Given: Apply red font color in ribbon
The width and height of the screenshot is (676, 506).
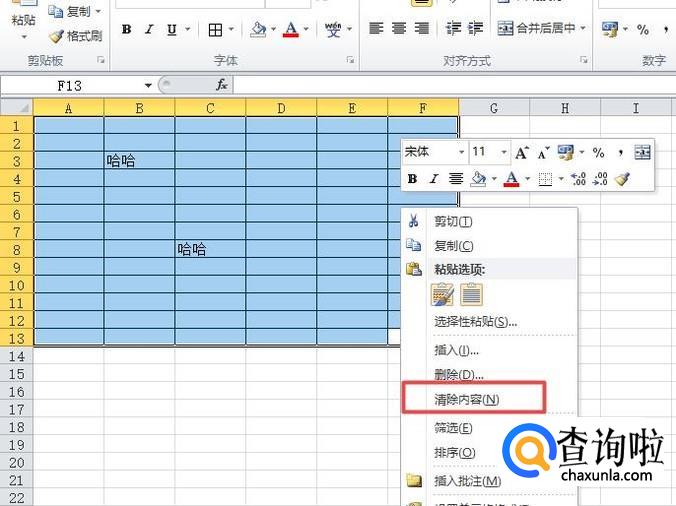Looking at the screenshot, I should [x=291, y=29].
